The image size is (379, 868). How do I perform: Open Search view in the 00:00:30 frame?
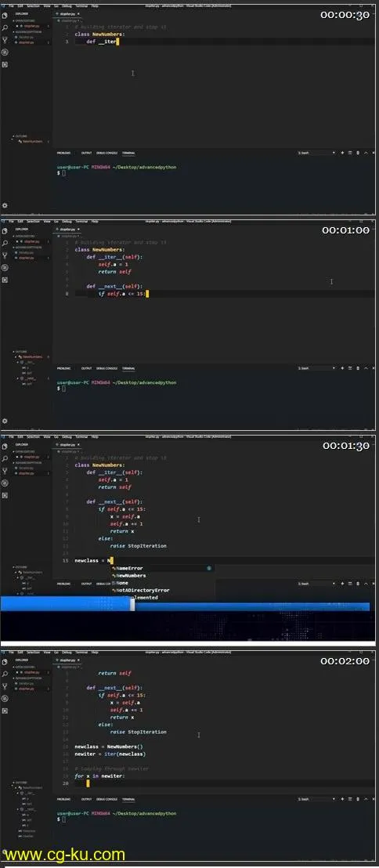click(x=5, y=27)
